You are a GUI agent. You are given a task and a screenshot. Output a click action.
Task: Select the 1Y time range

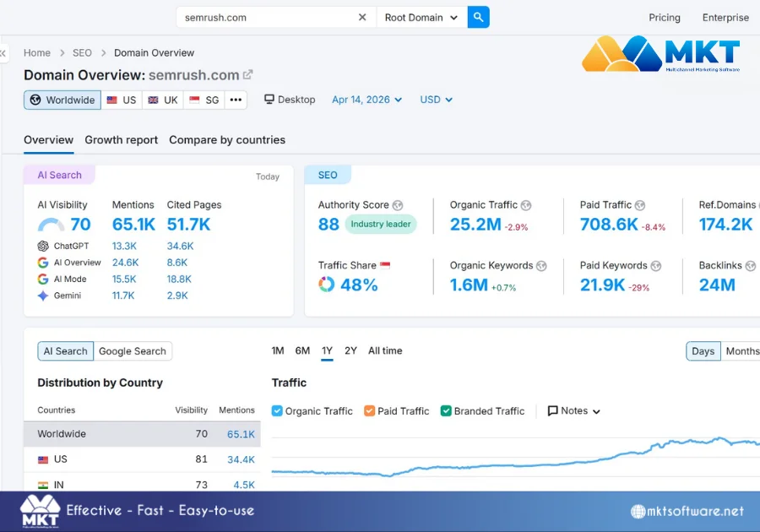(x=327, y=350)
